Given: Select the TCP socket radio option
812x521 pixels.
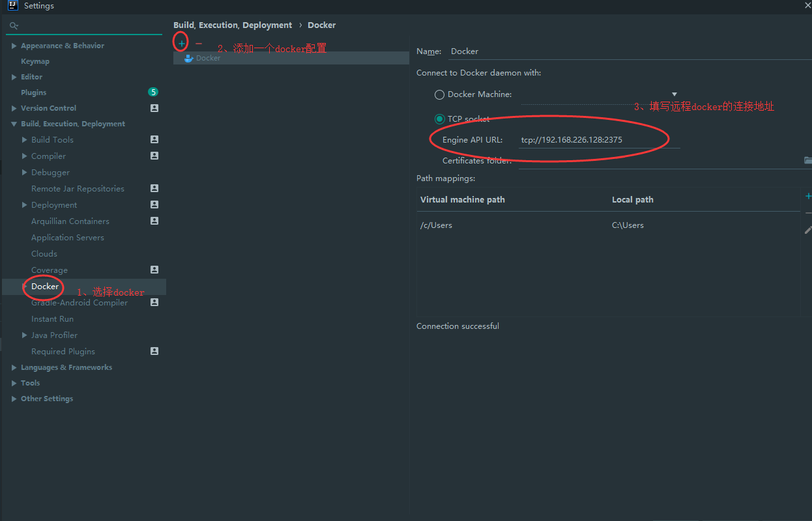Looking at the screenshot, I should coord(440,119).
